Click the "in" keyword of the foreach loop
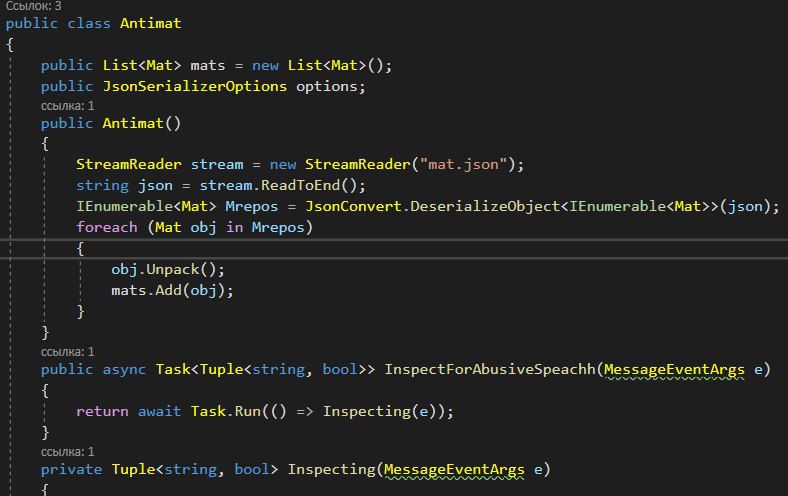Viewport: 788px width, 496px height. click(x=234, y=227)
